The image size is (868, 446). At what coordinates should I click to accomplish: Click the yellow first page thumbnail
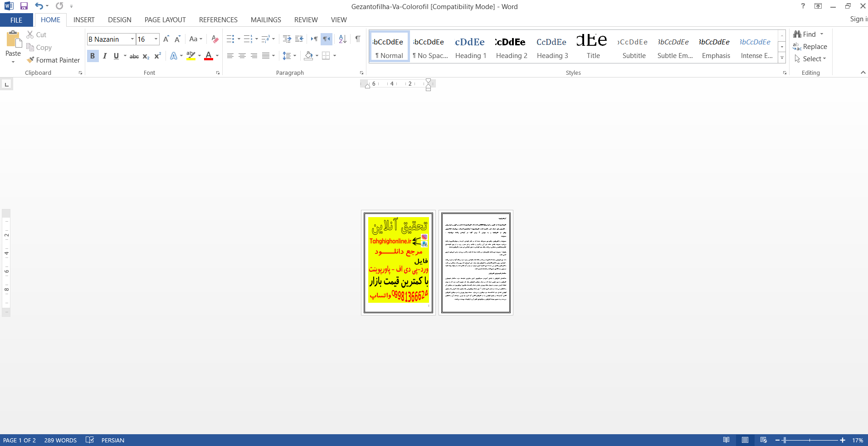398,262
